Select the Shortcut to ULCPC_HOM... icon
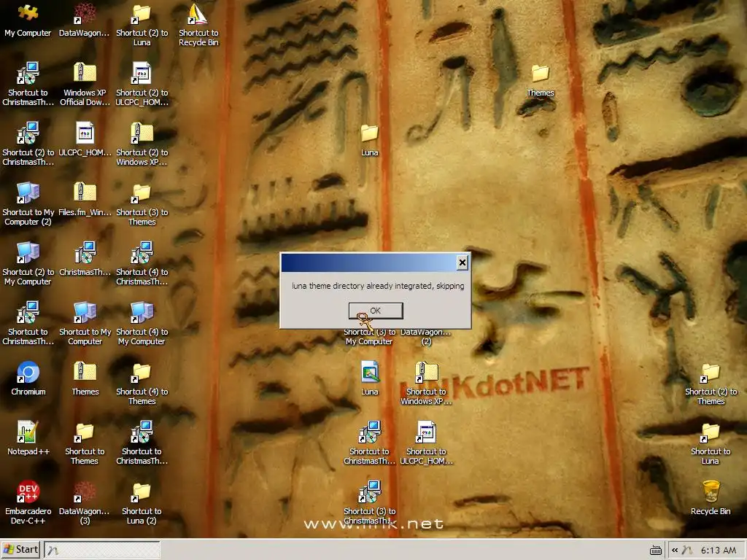This screenshot has width=747, height=560. [426, 443]
